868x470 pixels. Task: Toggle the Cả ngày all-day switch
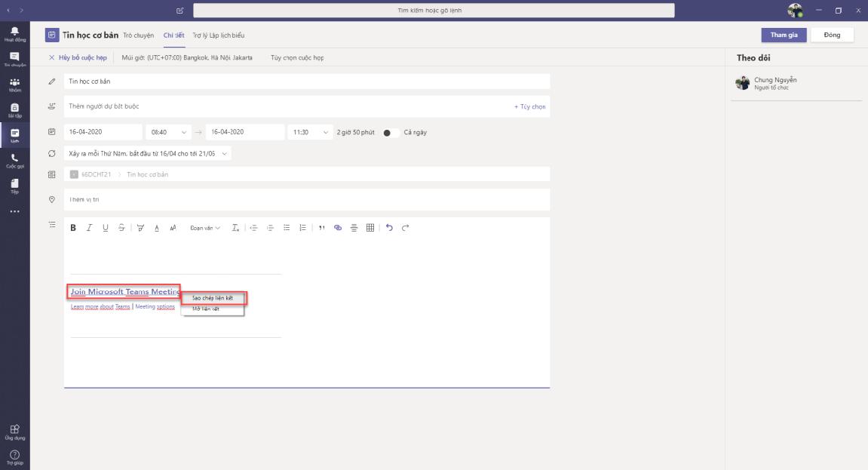tap(391, 133)
